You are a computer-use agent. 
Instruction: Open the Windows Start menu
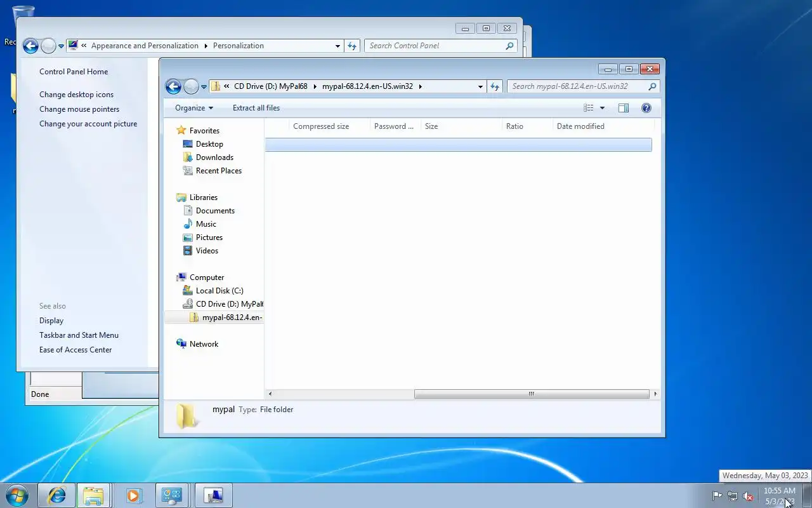16,495
